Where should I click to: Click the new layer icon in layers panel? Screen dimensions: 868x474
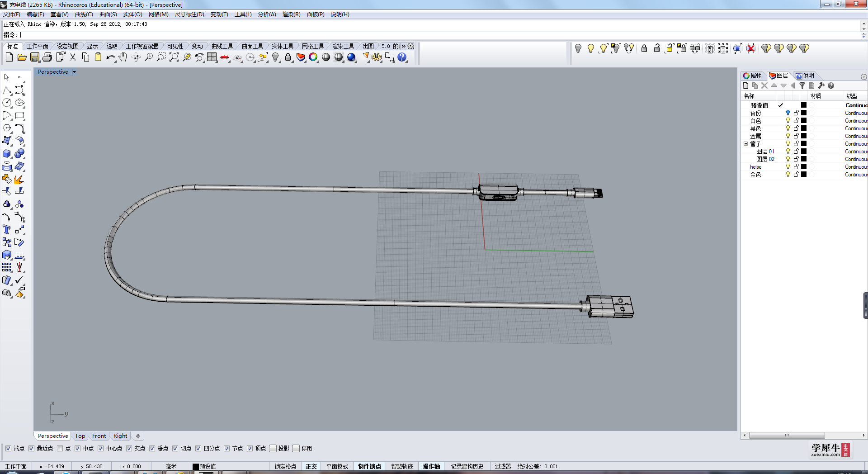coord(745,85)
